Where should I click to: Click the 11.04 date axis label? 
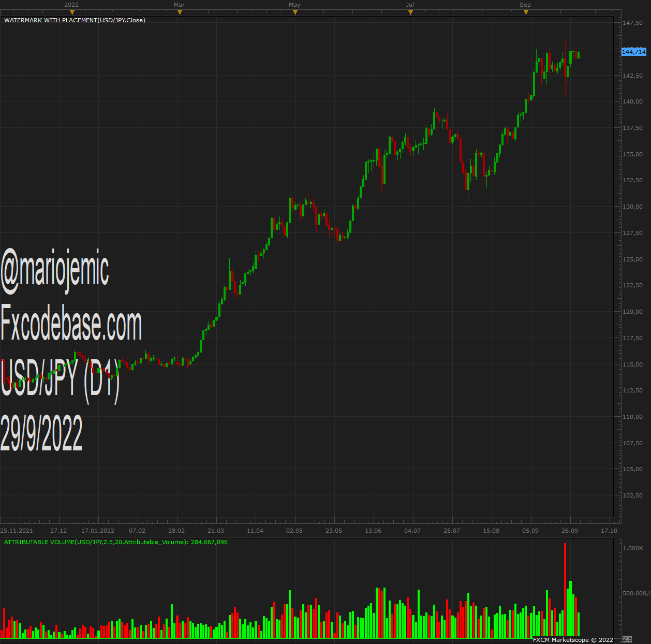[x=255, y=531]
